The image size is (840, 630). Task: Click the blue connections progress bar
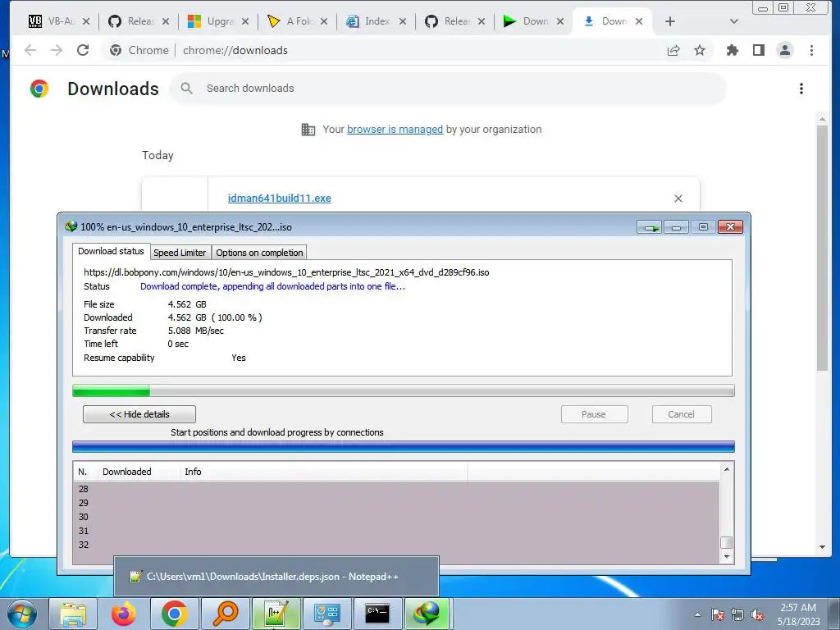[x=404, y=447]
